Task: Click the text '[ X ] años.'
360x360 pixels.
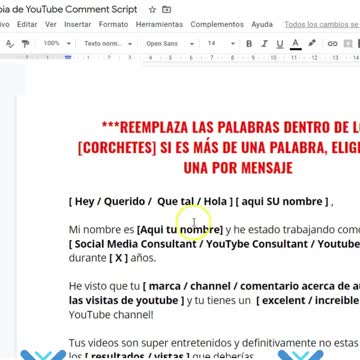Action: tap(132, 258)
